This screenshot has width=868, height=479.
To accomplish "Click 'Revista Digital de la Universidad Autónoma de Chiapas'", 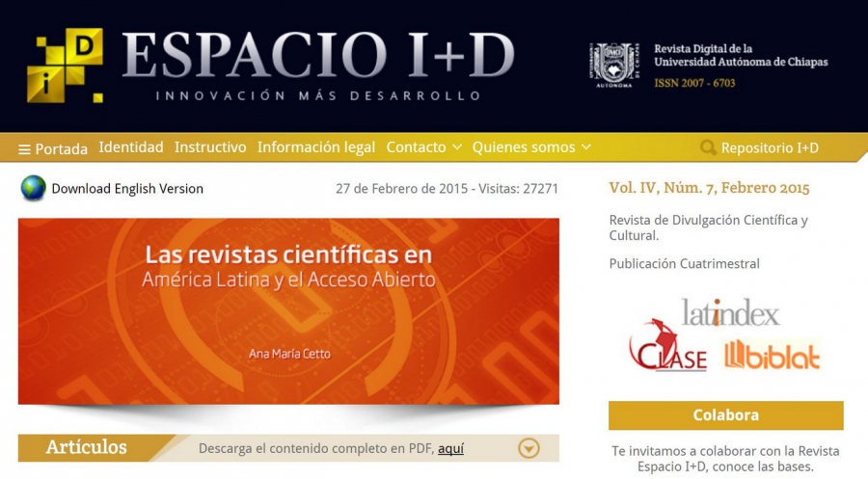I will (741, 55).
